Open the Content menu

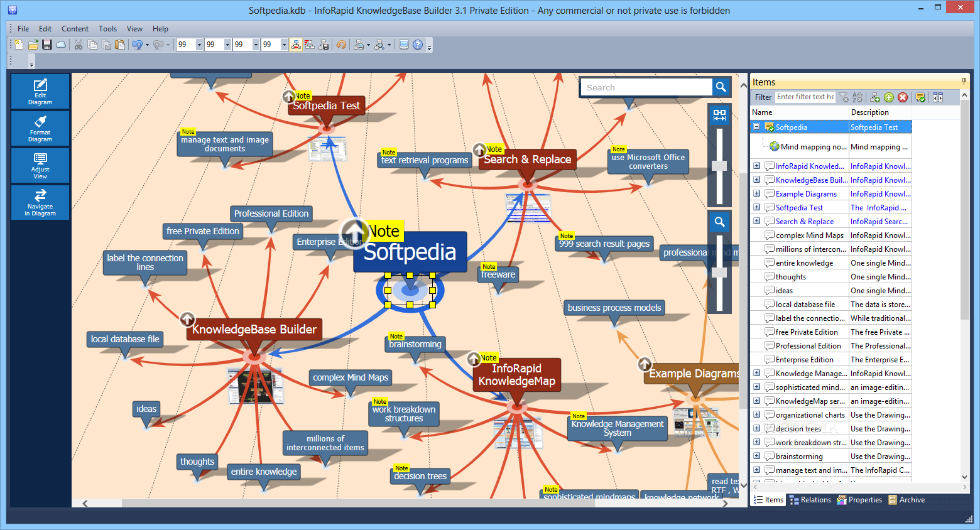[75, 29]
